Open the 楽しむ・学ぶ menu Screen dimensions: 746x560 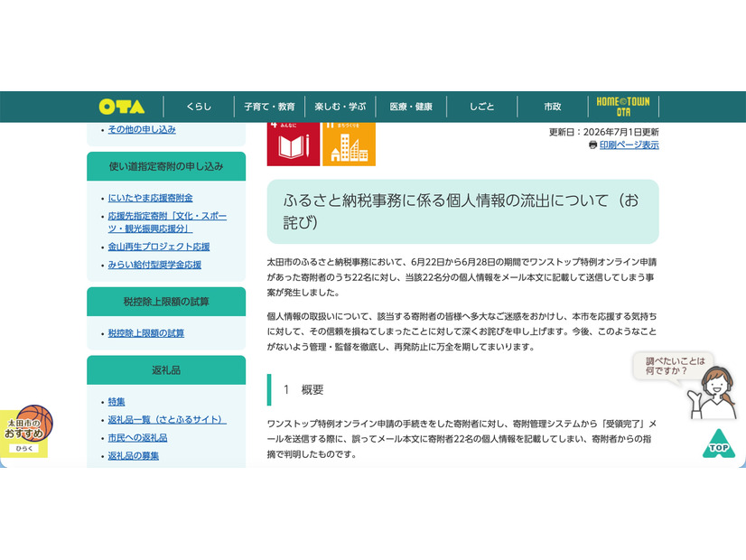pos(340,107)
